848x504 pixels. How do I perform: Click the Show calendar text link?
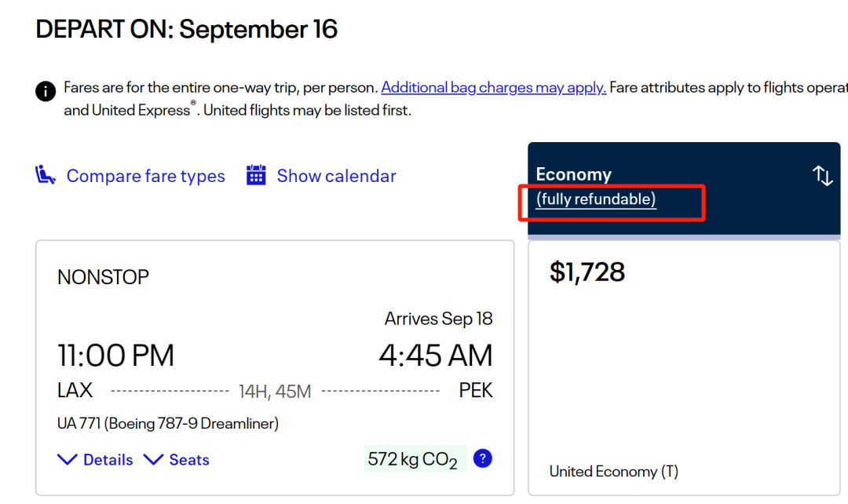(x=336, y=176)
